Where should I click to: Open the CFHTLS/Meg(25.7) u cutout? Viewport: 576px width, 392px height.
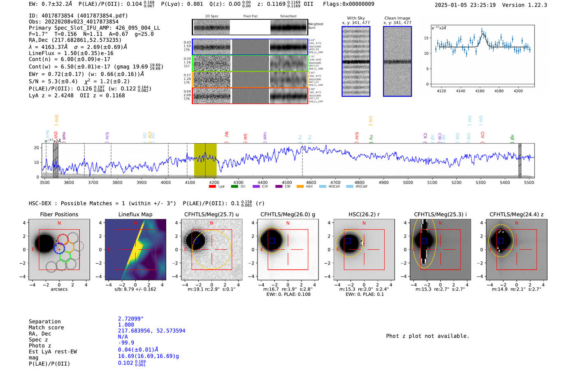click(212, 249)
